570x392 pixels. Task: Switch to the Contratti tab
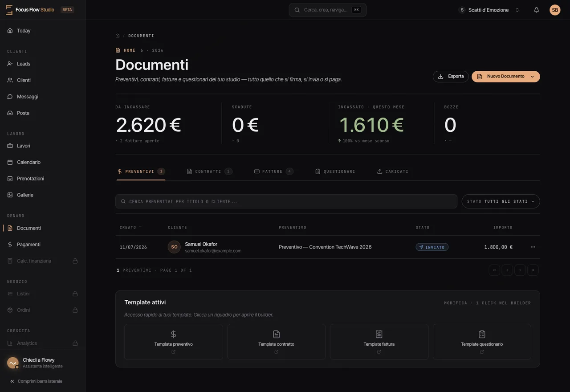[209, 171]
